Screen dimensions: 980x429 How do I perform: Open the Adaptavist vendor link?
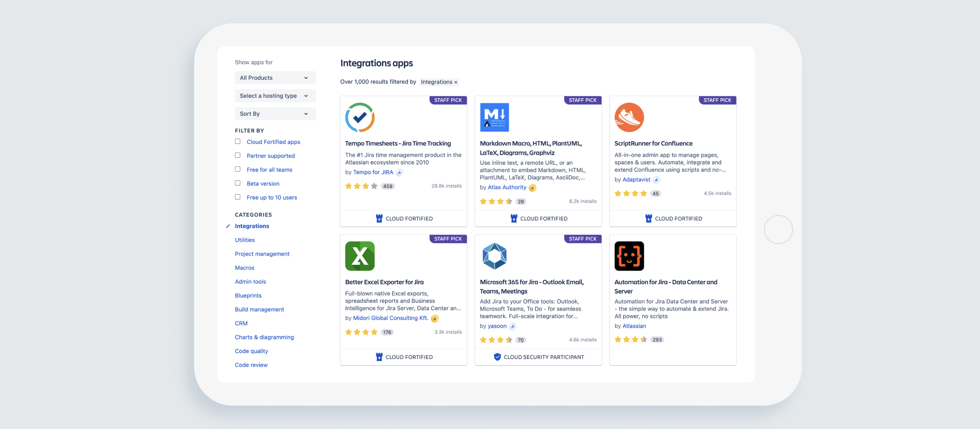[x=636, y=180]
